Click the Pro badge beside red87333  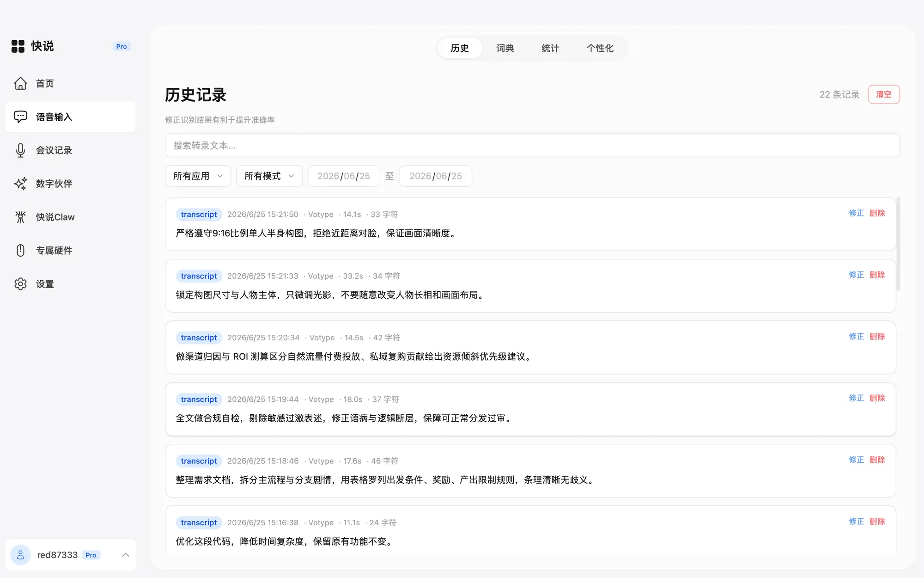pyautogui.click(x=91, y=555)
